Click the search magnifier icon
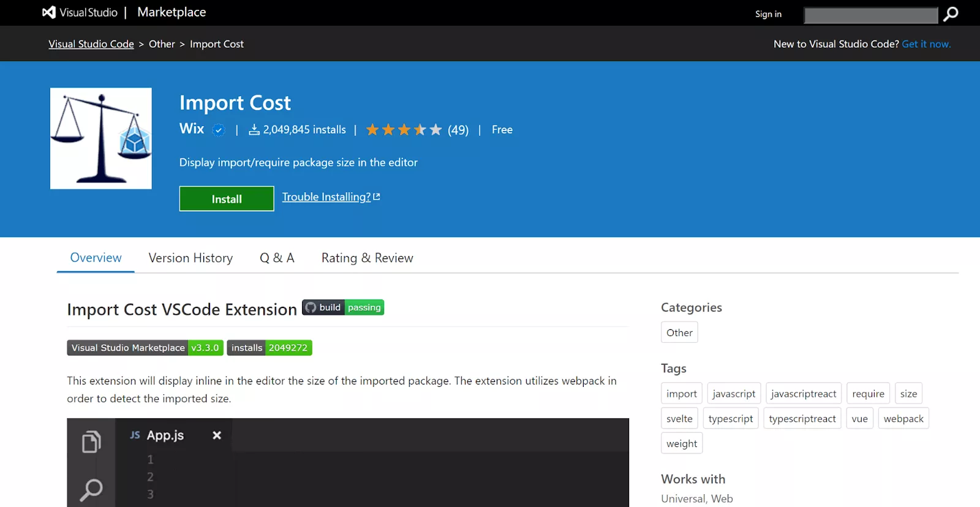 pos(951,14)
